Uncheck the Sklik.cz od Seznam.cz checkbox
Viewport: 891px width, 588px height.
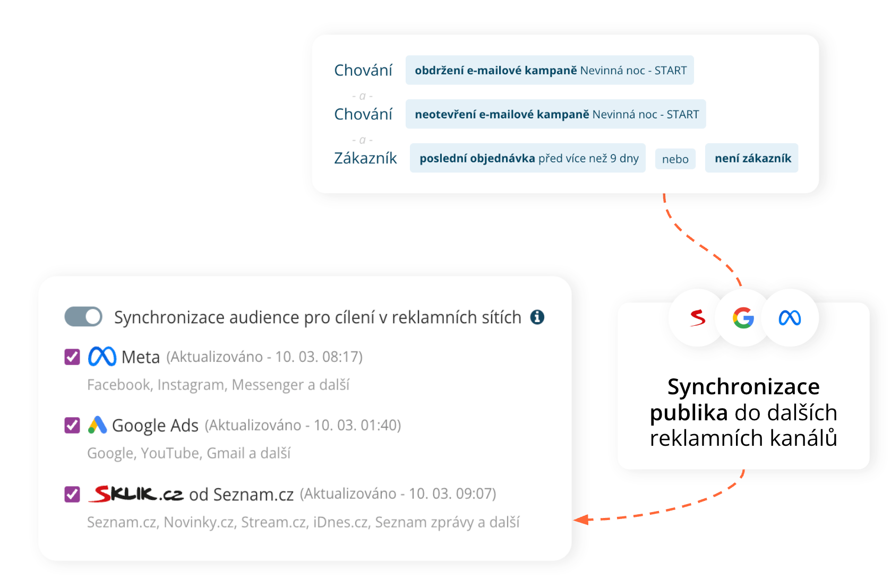click(x=72, y=495)
